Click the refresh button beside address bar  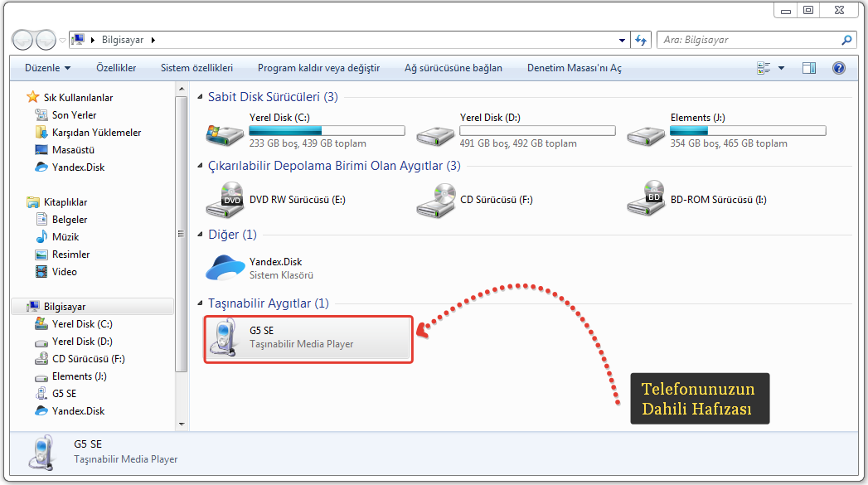(x=640, y=40)
